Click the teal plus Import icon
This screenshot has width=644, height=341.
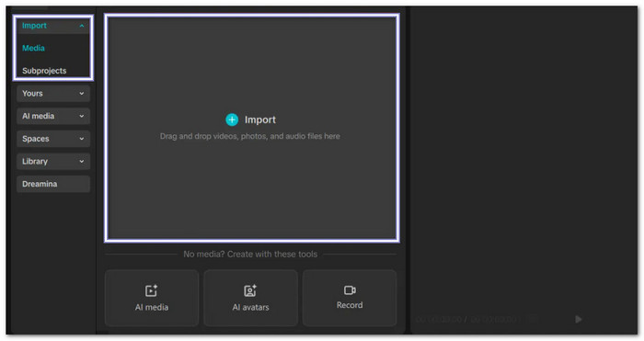[232, 119]
